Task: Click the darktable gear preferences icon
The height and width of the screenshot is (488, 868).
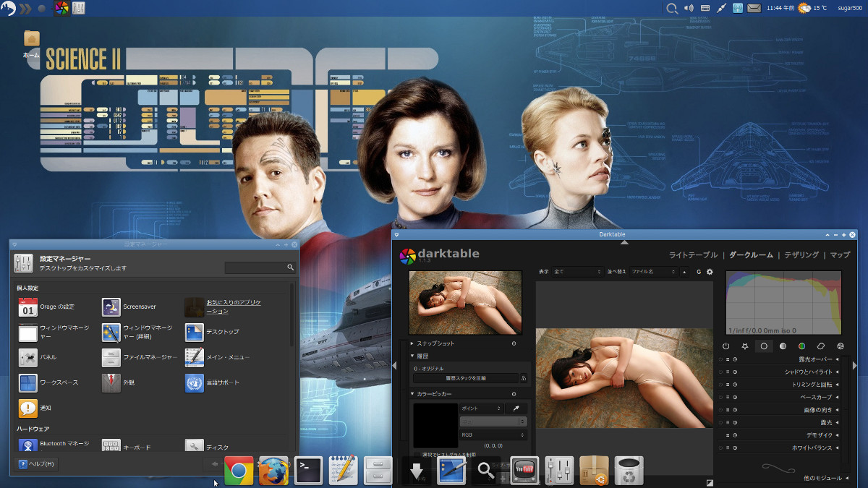Action: pos(710,272)
